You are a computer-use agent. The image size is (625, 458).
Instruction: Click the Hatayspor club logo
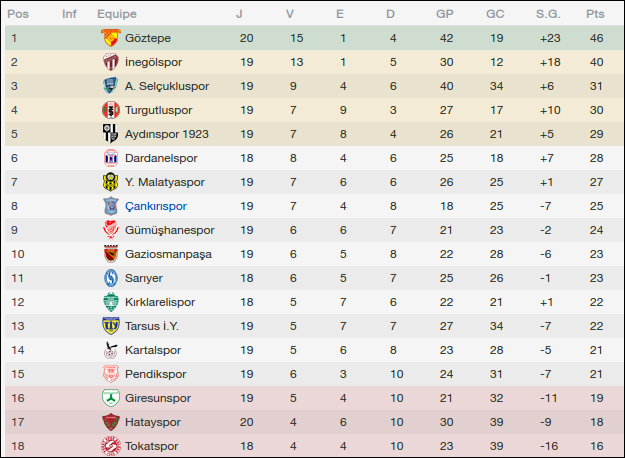pyautogui.click(x=110, y=422)
